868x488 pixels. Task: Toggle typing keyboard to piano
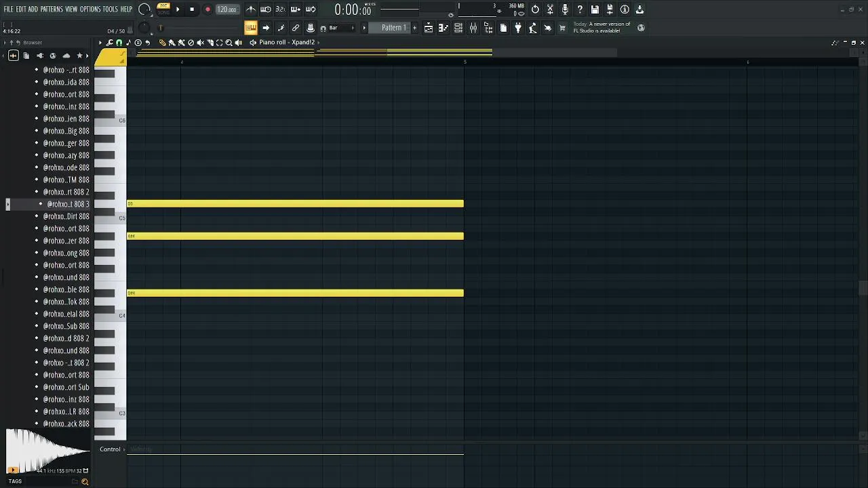pyautogui.click(x=251, y=28)
